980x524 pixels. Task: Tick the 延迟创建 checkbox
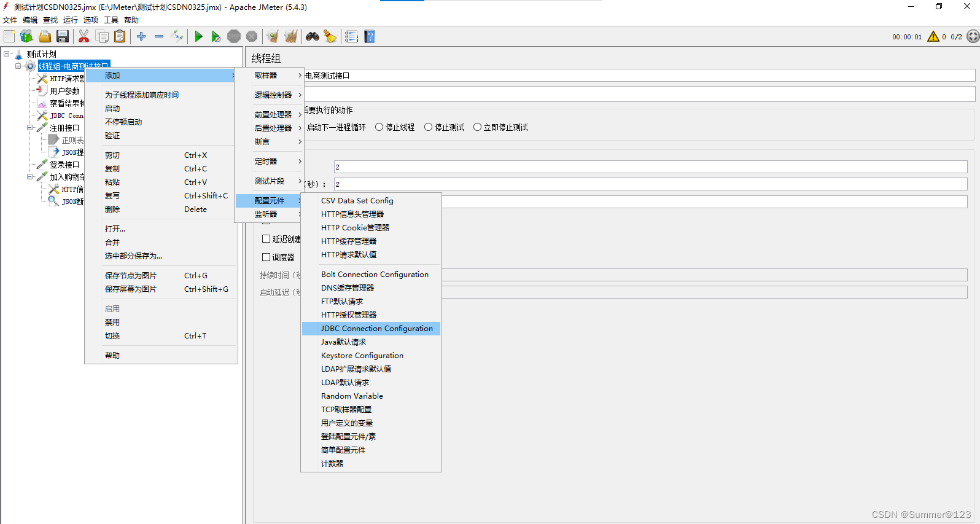click(x=266, y=239)
